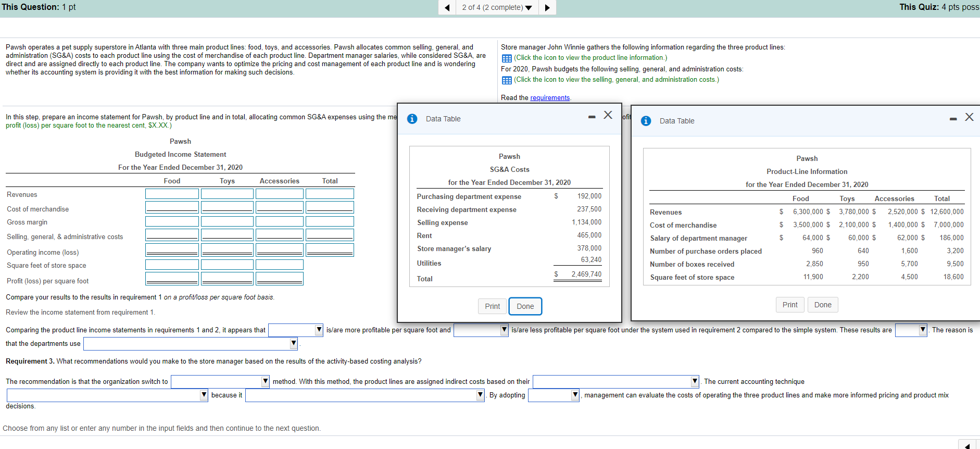
Task: Open the 'organization switch to' method dropdown
Action: pyautogui.click(x=220, y=382)
